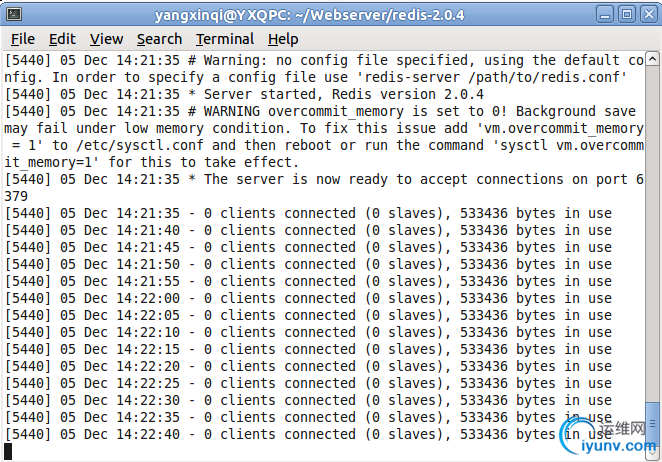Screen dimensions: 662x462
Task: Minimize the terminal window
Action: click(x=605, y=15)
